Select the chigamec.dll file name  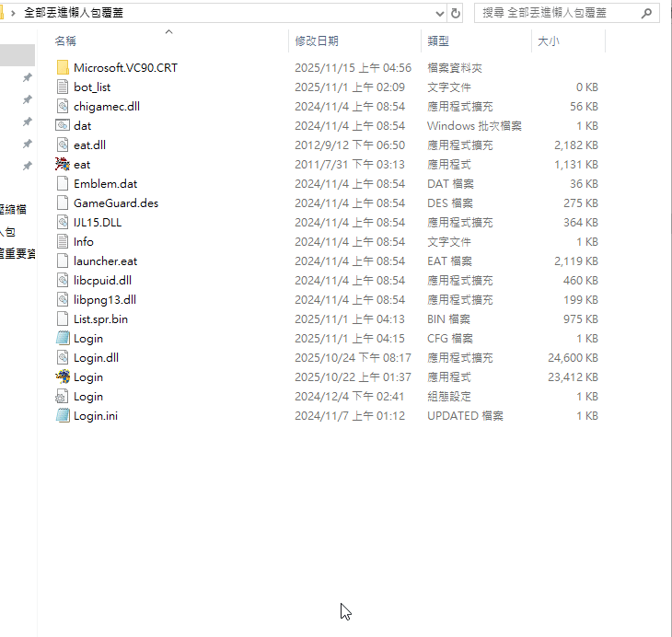[107, 106]
